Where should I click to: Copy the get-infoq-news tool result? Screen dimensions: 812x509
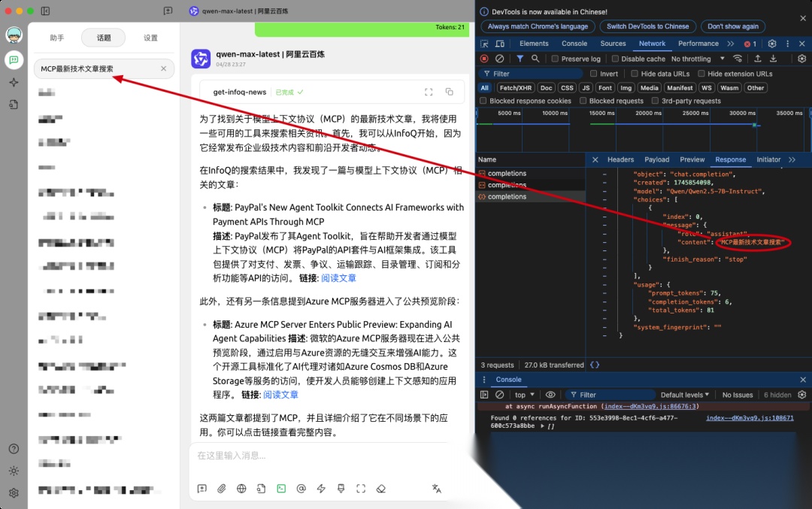(450, 92)
